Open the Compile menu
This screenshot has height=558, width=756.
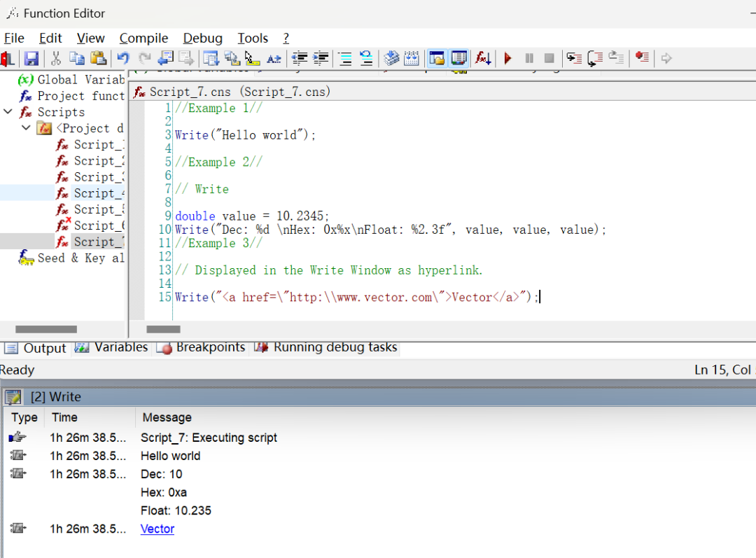(143, 39)
